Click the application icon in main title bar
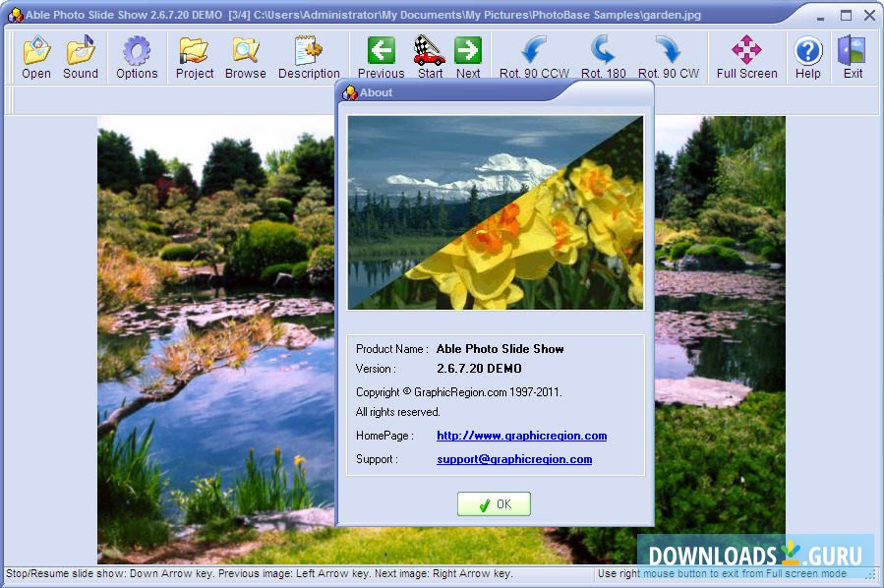This screenshot has height=588, width=884. [15, 15]
